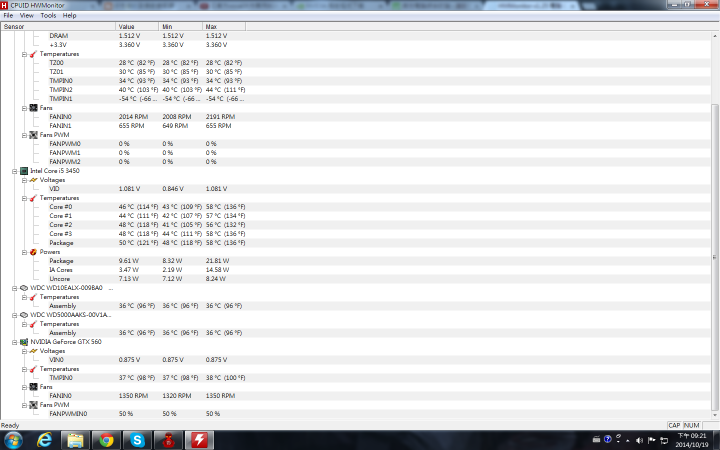The image size is (720, 450).
Task: Open Windows Explorer folder on the taskbar
Action: (x=75, y=441)
